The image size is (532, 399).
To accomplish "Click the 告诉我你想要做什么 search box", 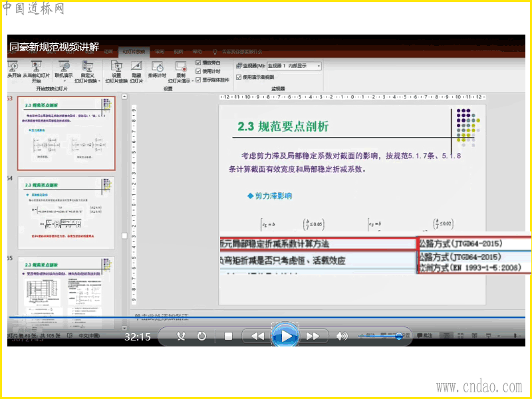I will (x=241, y=52).
